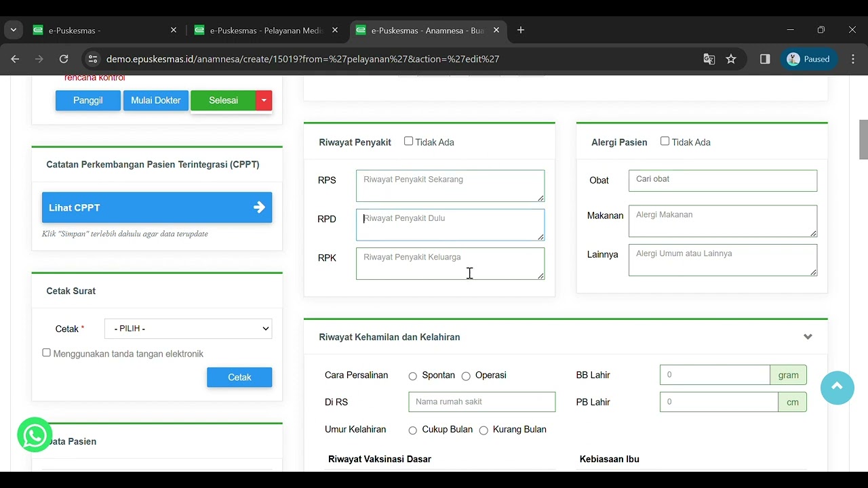
Task: Close the Pelayanan Medis tab
Action: (335, 30)
